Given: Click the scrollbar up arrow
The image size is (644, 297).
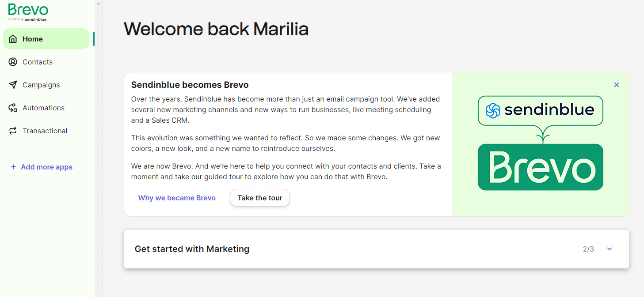Looking at the screenshot, I should click(98, 3).
